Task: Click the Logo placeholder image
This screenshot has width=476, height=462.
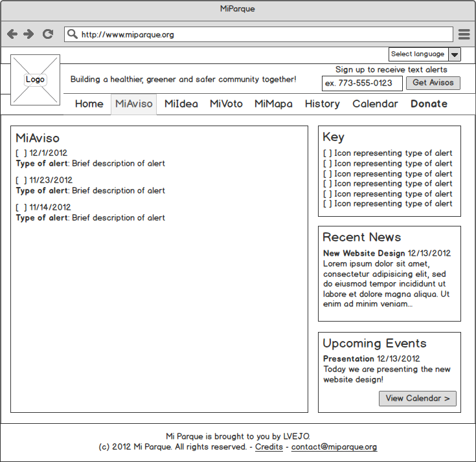Action: 35,80
